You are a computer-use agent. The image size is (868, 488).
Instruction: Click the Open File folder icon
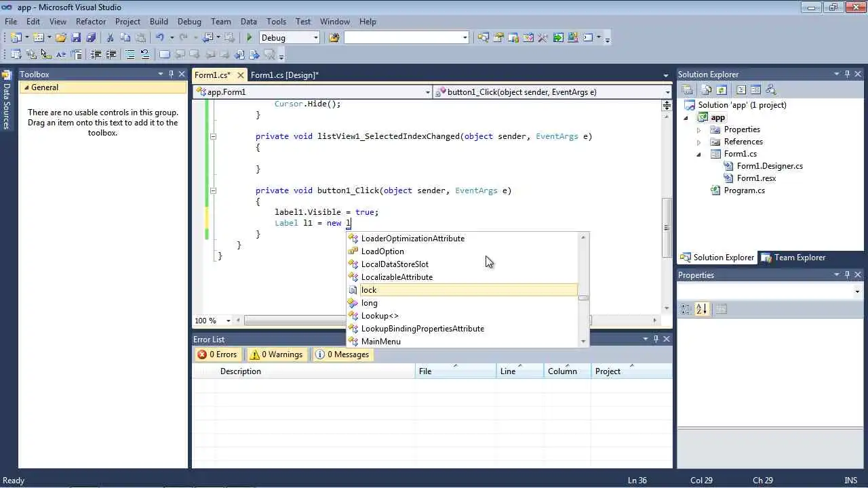point(60,38)
